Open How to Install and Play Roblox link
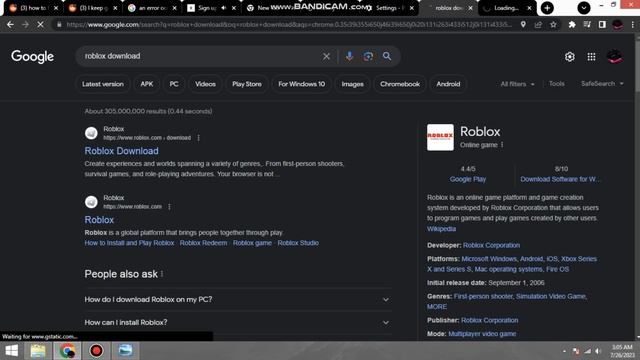Image resolution: width=640 pixels, height=360 pixels. coord(129,243)
